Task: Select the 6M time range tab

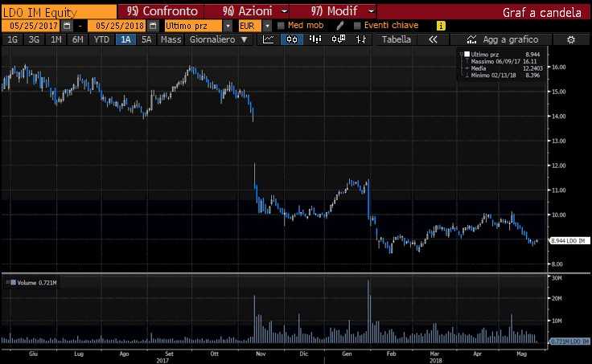Action: (x=78, y=39)
